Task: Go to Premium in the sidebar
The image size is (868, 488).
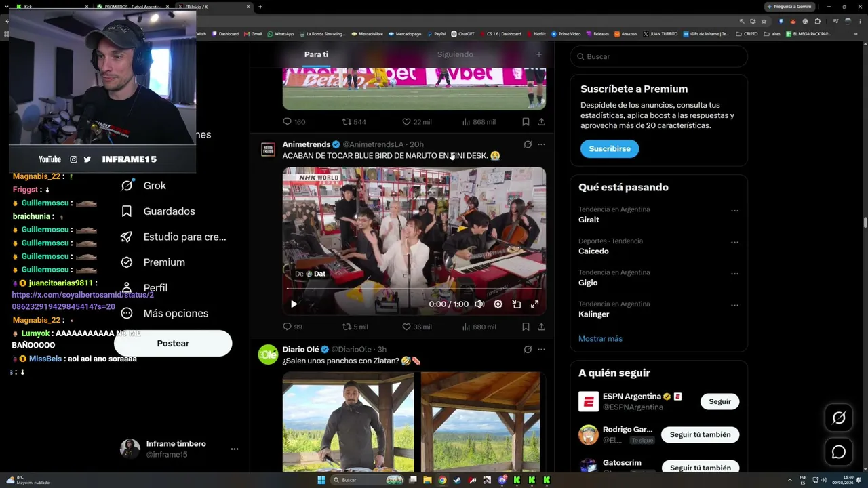Action: 153,262
